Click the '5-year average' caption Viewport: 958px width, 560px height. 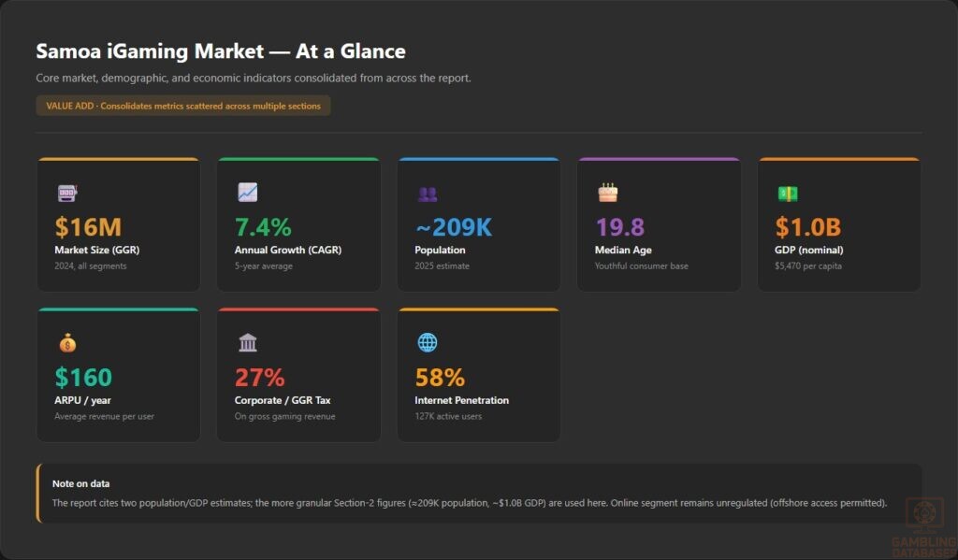pos(264,266)
